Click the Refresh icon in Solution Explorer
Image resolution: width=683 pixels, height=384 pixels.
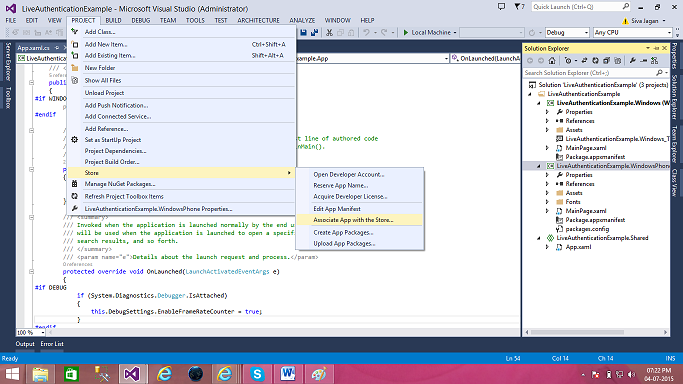point(595,61)
